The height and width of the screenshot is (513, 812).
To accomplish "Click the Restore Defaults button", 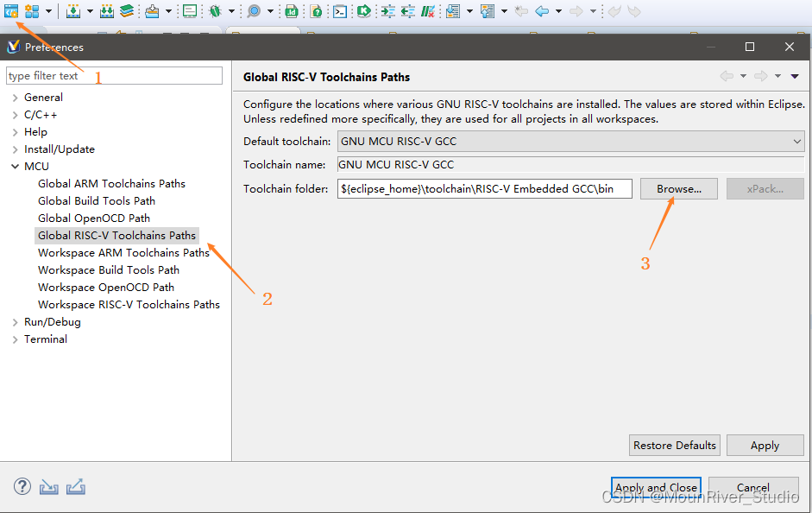I will [x=674, y=445].
